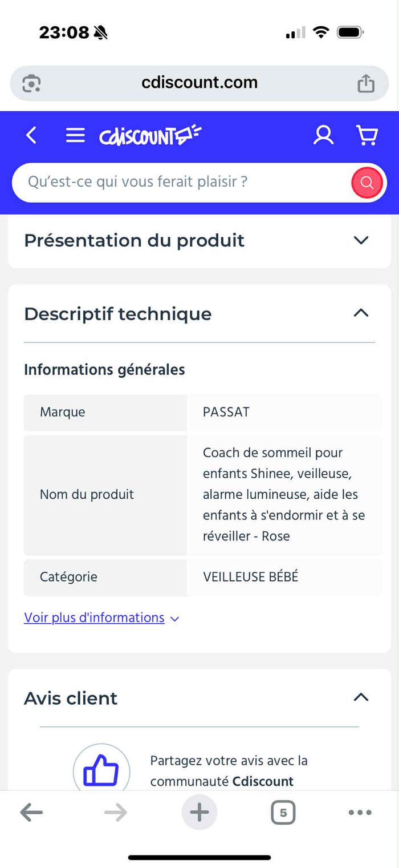399x868 pixels.
Task: Tap the Cdiscount back arrow icon
Action: pyautogui.click(x=31, y=135)
